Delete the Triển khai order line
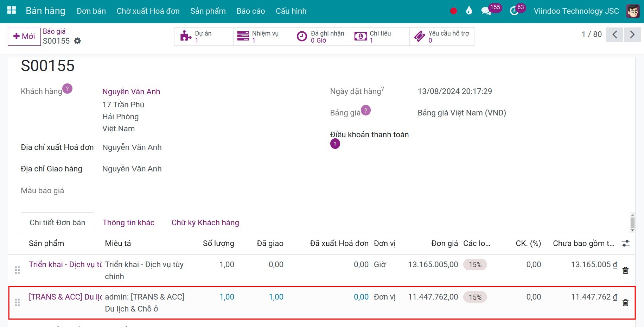The height and width of the screenshot is (327, 644). pyautogui.click(x=625, y=270)
